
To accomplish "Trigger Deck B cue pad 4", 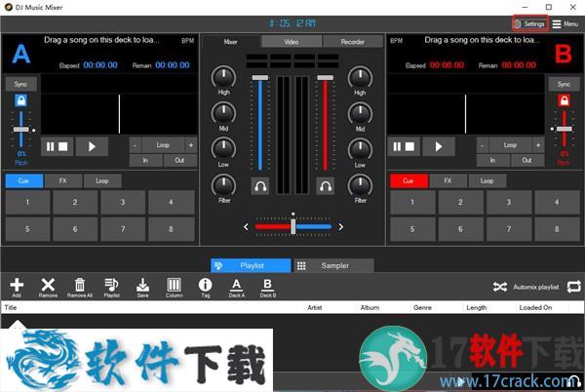I will (x=557, y=202).
